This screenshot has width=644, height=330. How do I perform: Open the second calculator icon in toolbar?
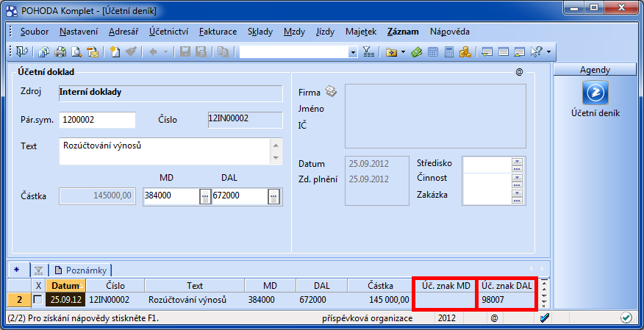coord(449,52)
